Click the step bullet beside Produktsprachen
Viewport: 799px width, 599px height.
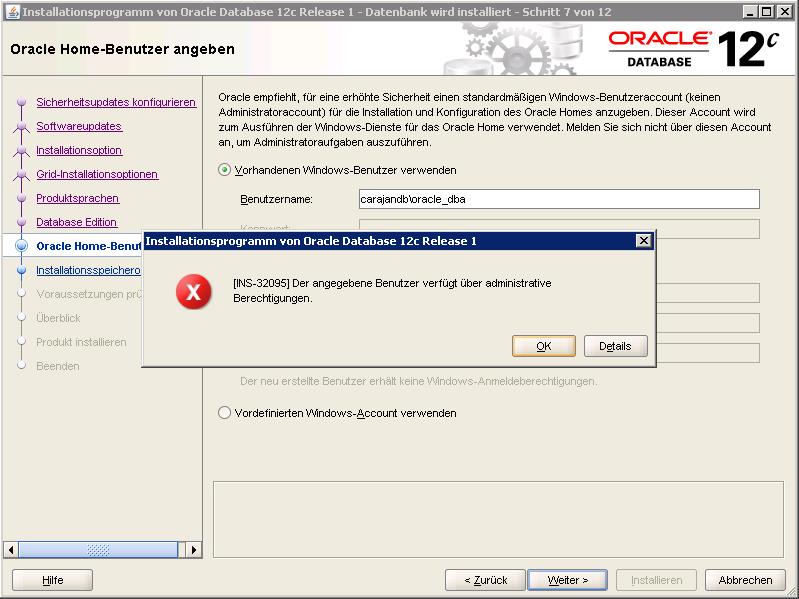21,198
